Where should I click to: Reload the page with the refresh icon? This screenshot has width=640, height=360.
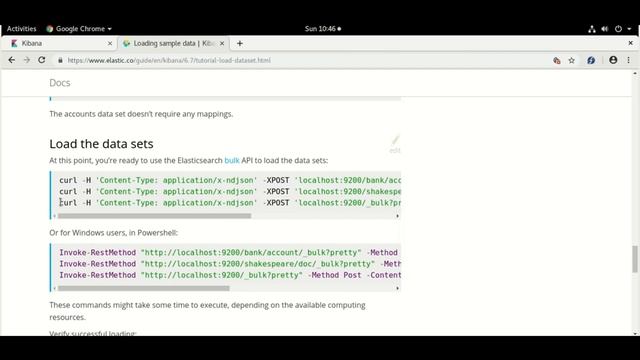[x=42, y=60]
